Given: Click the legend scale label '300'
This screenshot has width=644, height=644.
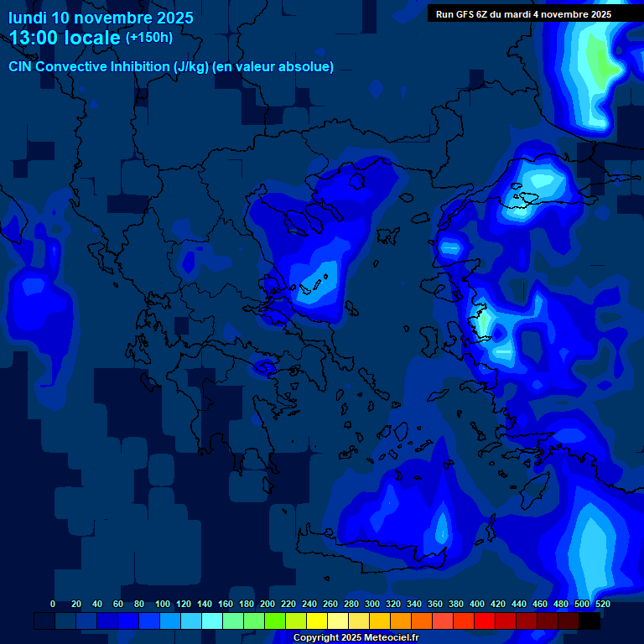Looking at the screenshot, I should (x=371, y=604).
